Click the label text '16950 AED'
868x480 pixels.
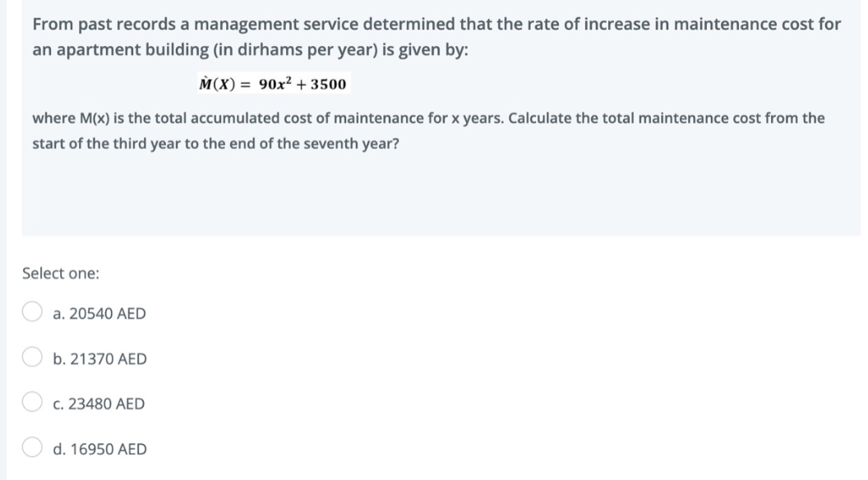(x=105, y=448)
